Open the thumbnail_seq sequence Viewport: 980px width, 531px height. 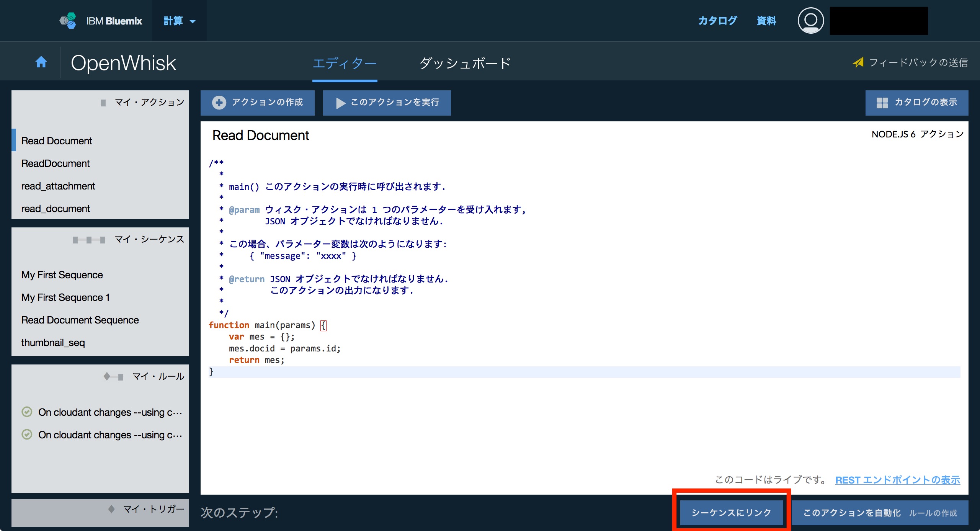(100, 342)
